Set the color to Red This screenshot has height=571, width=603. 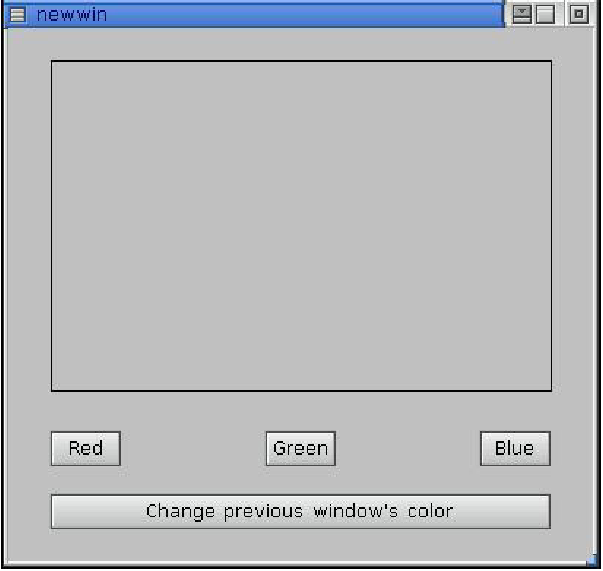coord(86,448)
